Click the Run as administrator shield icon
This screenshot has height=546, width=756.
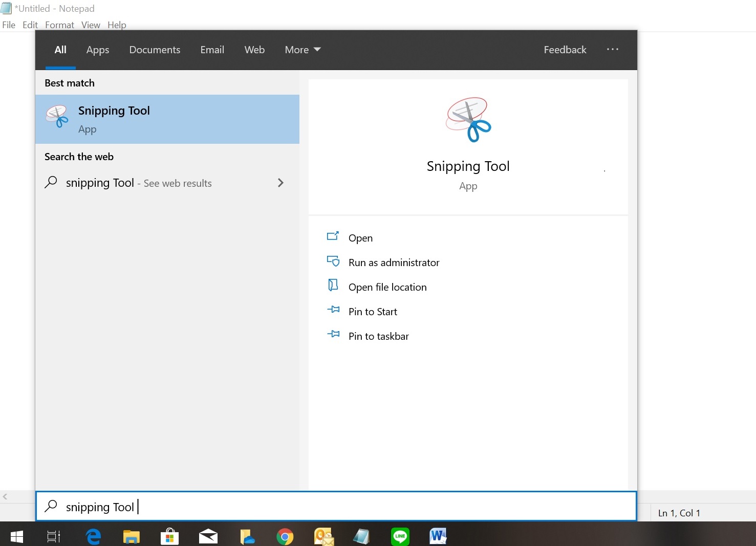(333, 261)
